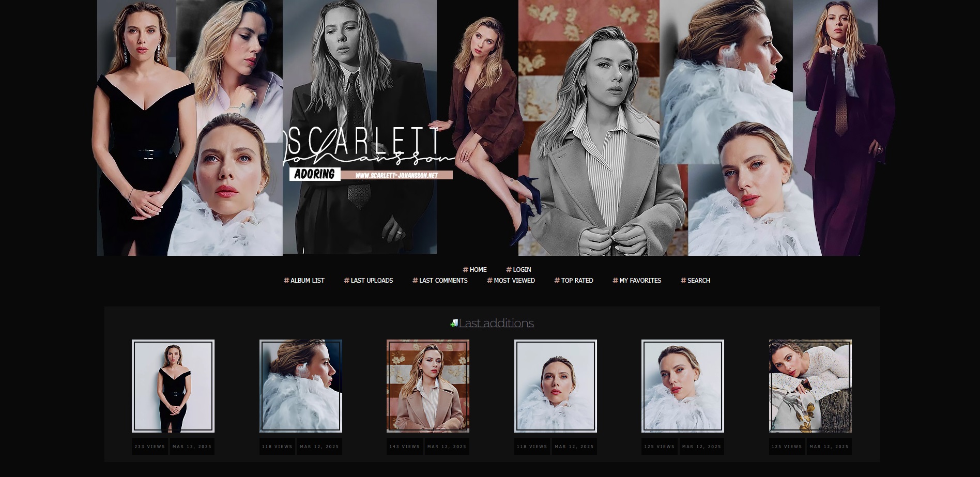The width and height of the screenshot is (980, 477).
Task: Open the Album List page
Action: click(304, 281)
